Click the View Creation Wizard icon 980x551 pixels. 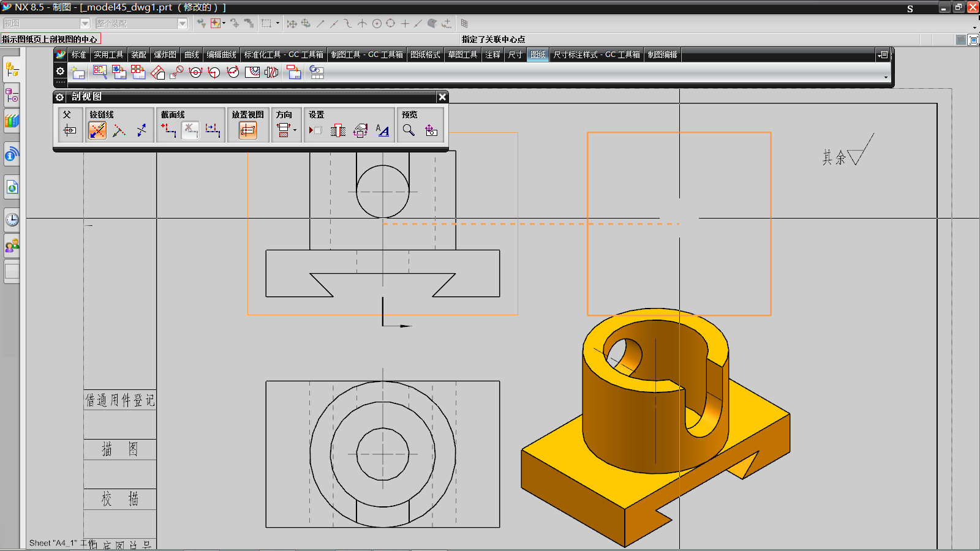[x=100, y=72]
